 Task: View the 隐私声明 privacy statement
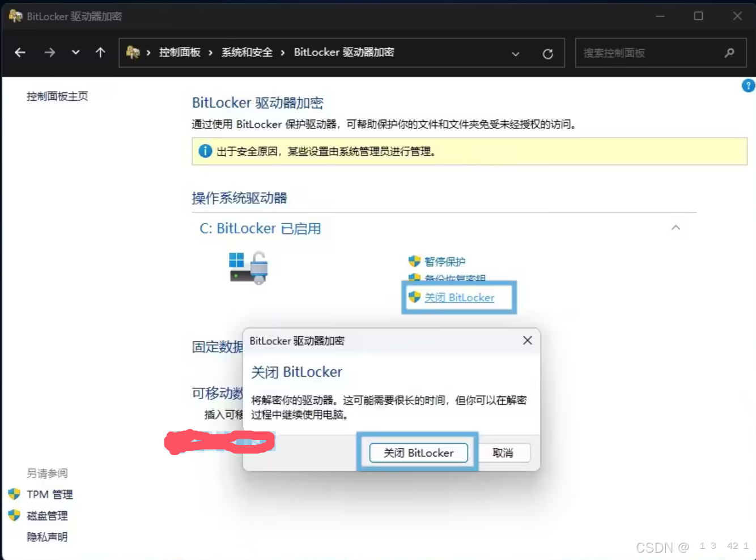(46, 536)
